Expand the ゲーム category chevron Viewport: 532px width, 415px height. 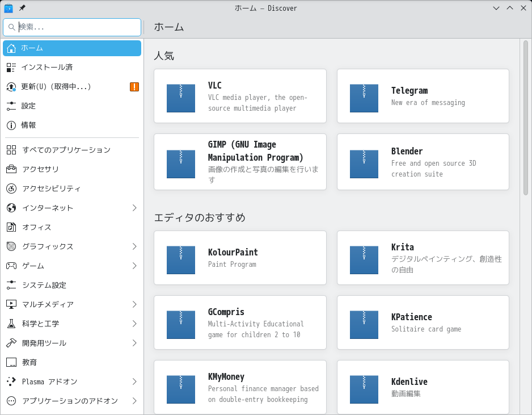134,266
